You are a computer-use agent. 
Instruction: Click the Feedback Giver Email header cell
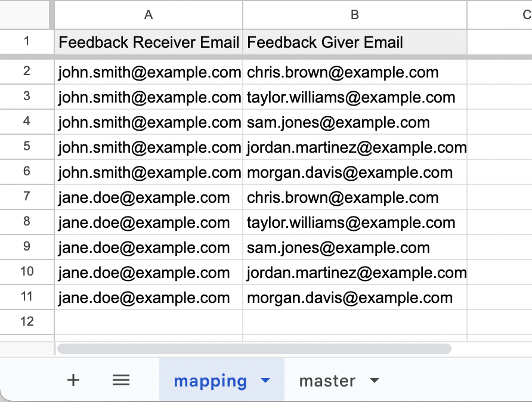[355, 42]
